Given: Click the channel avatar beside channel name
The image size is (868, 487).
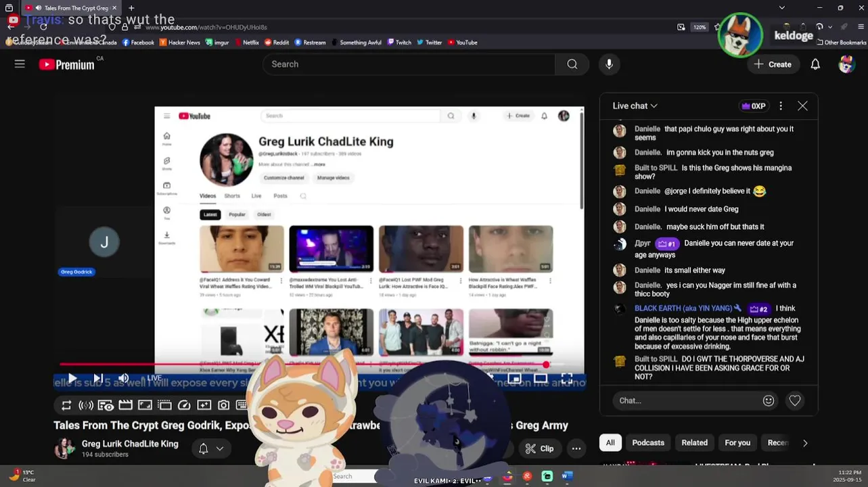Looking at the screenshot, I should (x=64, y=448).
